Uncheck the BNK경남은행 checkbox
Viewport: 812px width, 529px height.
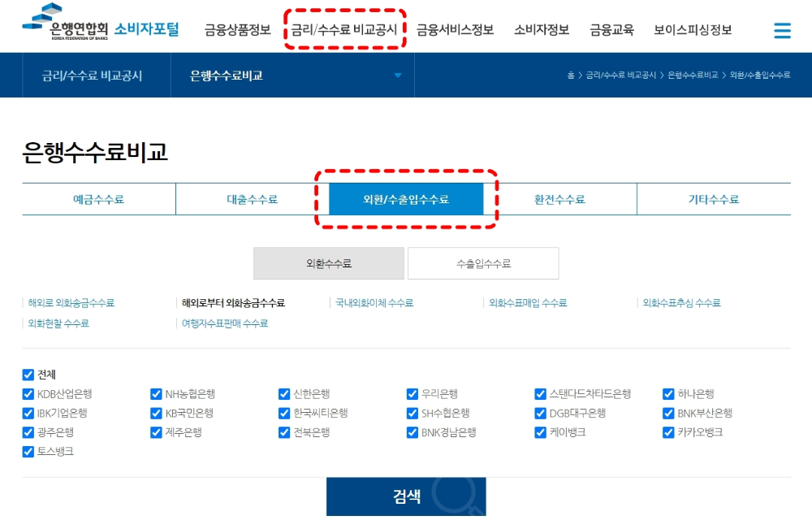coord(412,432)
